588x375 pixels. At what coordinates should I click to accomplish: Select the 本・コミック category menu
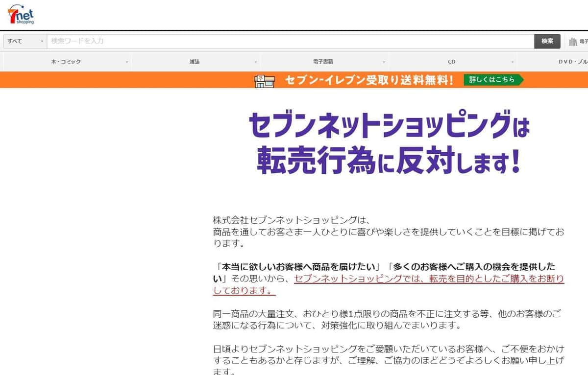tap(67, 62)
